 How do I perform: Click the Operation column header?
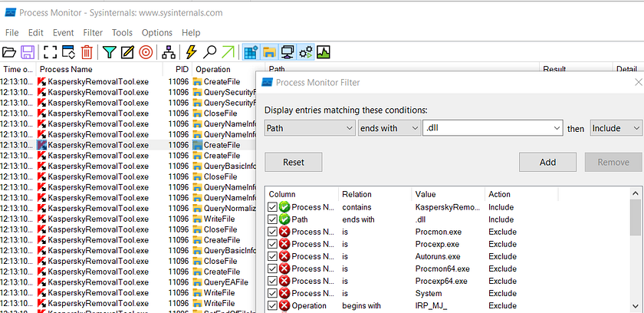(x=228, y=69)
